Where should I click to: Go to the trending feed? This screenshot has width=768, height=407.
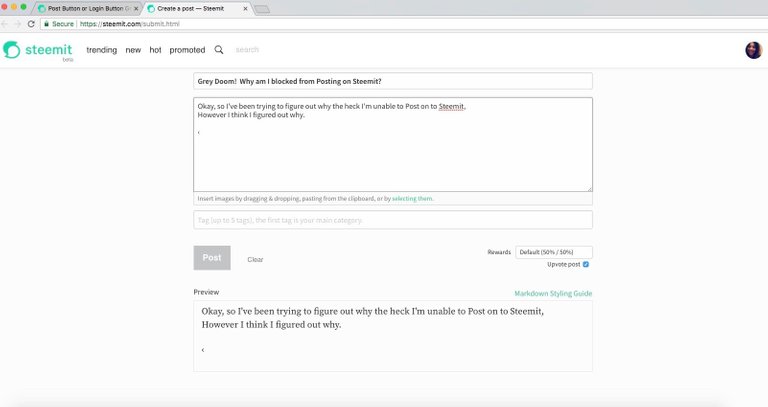pos(101,50)
